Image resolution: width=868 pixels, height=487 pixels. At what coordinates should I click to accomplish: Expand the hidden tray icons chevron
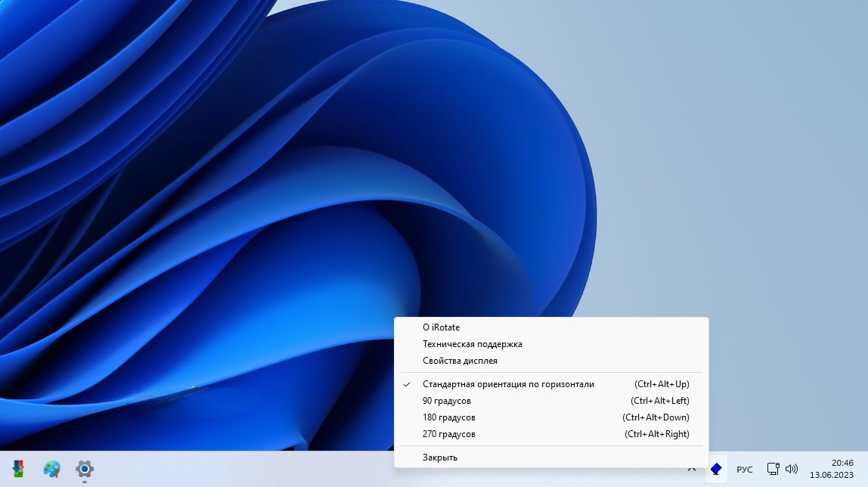tap(691, 470)
